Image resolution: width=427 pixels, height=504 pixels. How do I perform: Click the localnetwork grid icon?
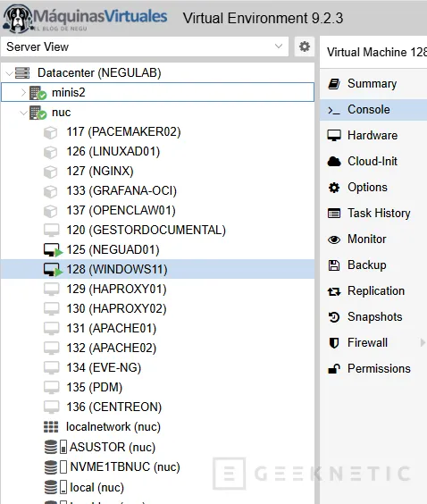(51, 427)
